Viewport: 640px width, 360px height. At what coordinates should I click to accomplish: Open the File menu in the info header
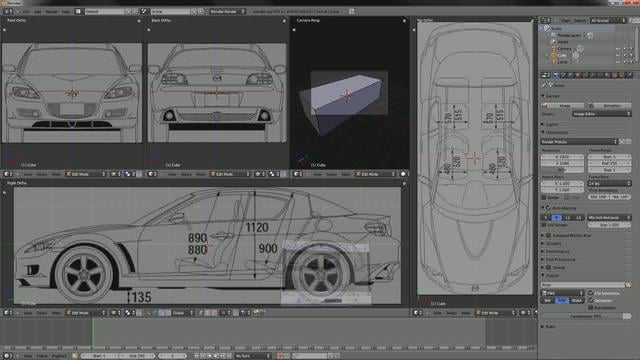point(27,11)
